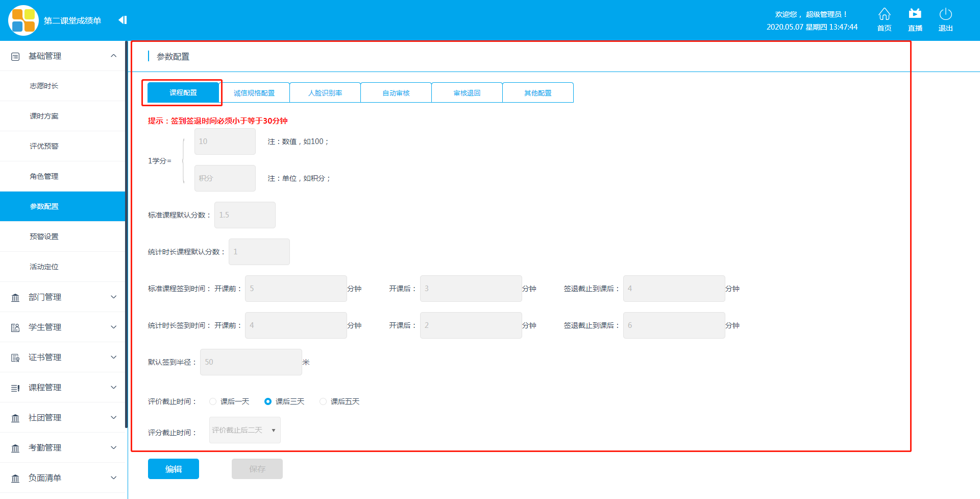The height and width of the screenshot is (499, 980).
Task: Click the sidebar vertical scrollbar
Action: coord(126,234)
